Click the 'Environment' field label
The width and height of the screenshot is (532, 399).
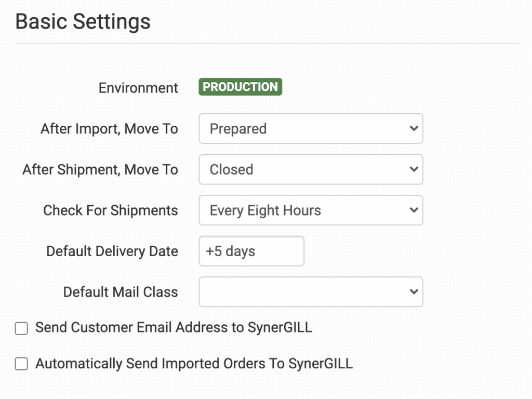pyautogui.click(x=138, y=88)
